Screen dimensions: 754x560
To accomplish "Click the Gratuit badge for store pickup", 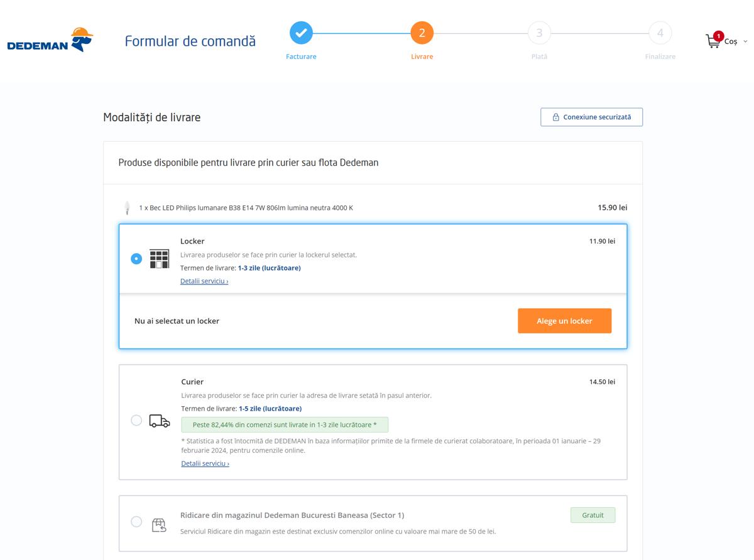I will [593, 515].
